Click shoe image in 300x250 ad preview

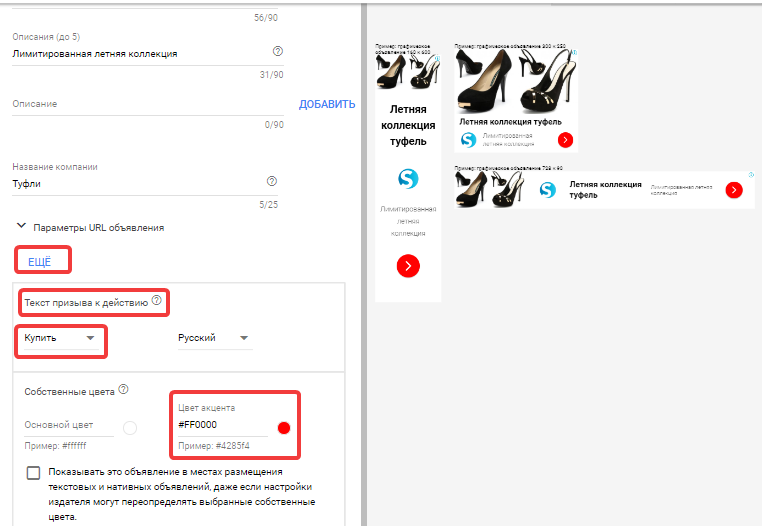[516, 81]
